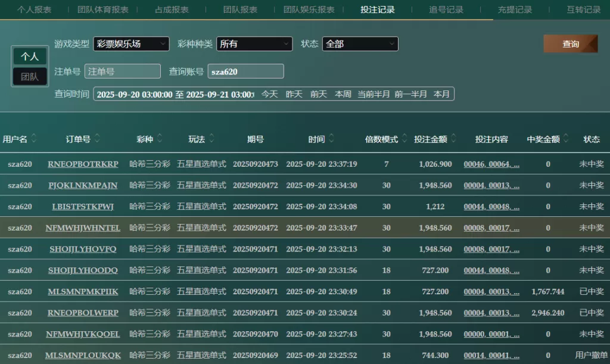Select the 个人 view toggle

coord(30,57)
